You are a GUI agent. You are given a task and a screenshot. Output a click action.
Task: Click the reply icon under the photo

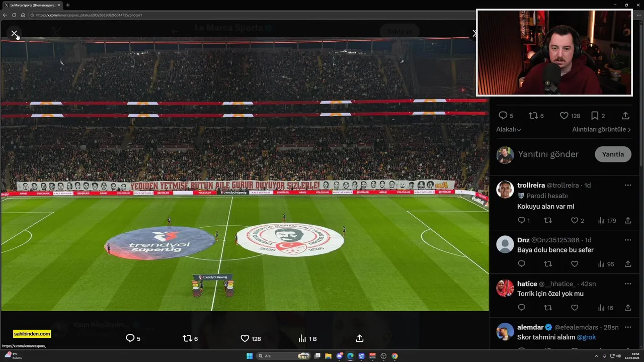coord(130,338)
